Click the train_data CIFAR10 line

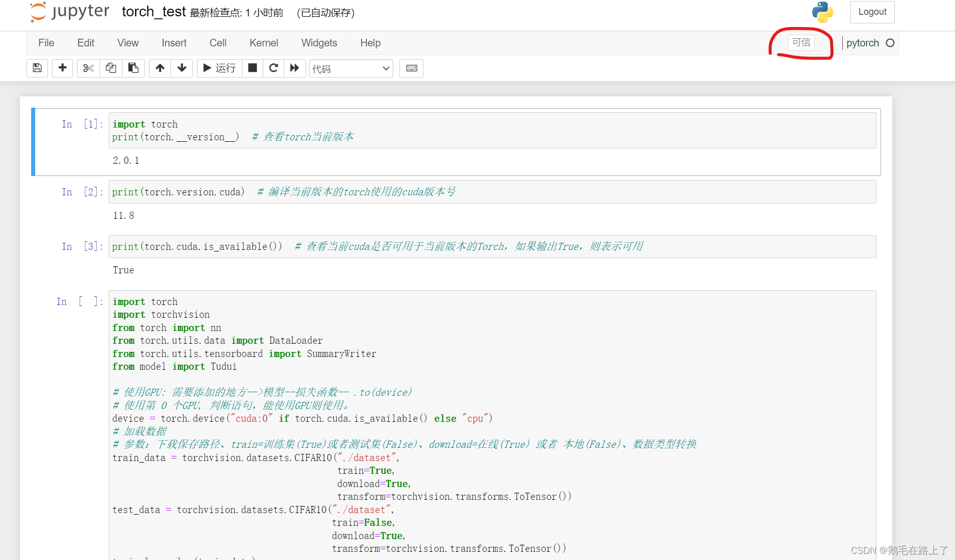256,458
